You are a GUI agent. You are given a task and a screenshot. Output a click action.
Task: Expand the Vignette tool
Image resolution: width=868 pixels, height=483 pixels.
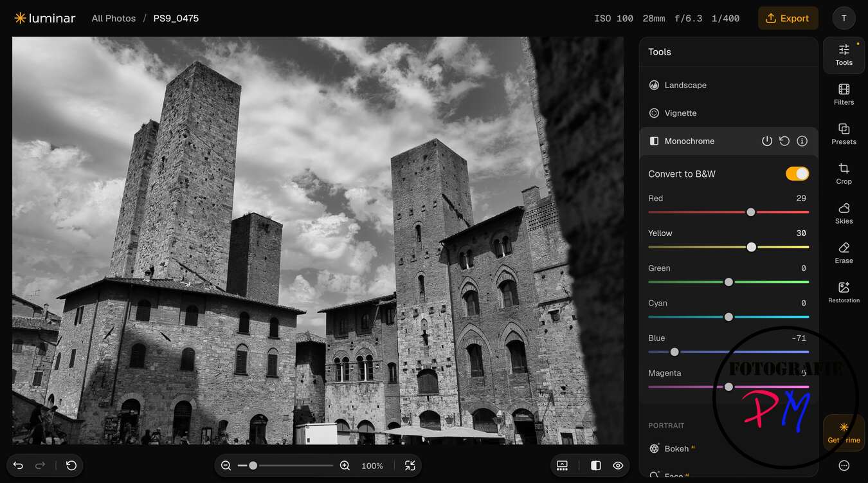click(728, 113)
